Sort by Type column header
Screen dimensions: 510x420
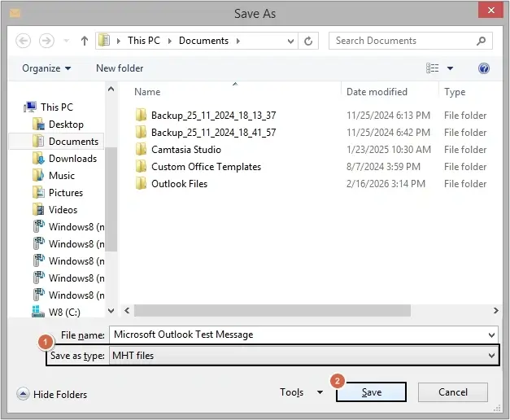pos(455,92)
